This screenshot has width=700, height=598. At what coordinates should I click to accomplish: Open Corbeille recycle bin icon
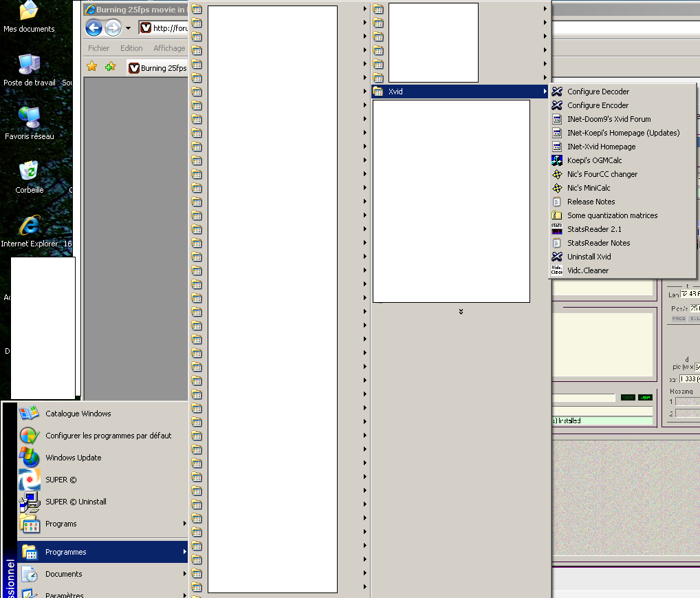pyautogui.click(x=30, y=178)
